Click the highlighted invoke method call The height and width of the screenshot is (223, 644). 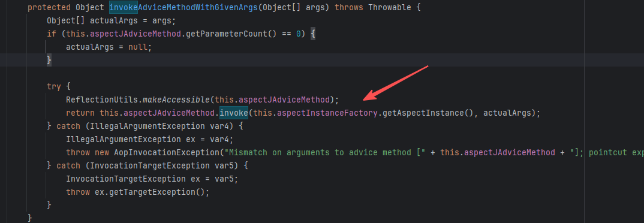[x=234, y=113]
